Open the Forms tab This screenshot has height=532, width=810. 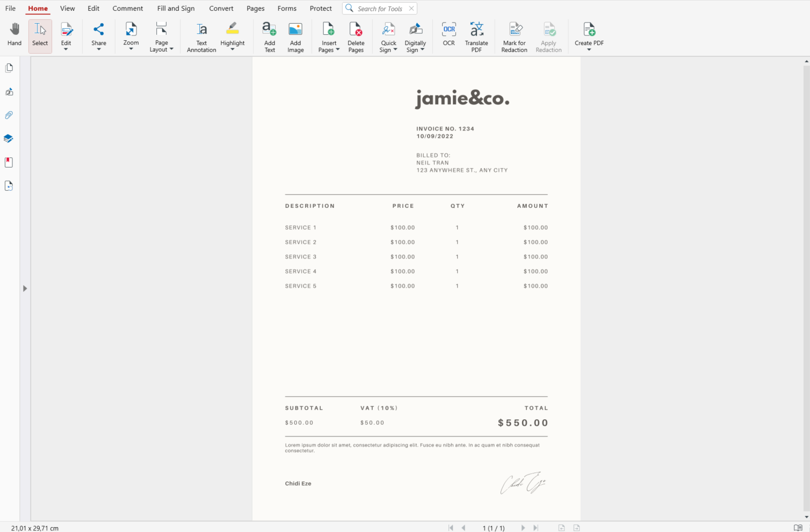(287, 8)
